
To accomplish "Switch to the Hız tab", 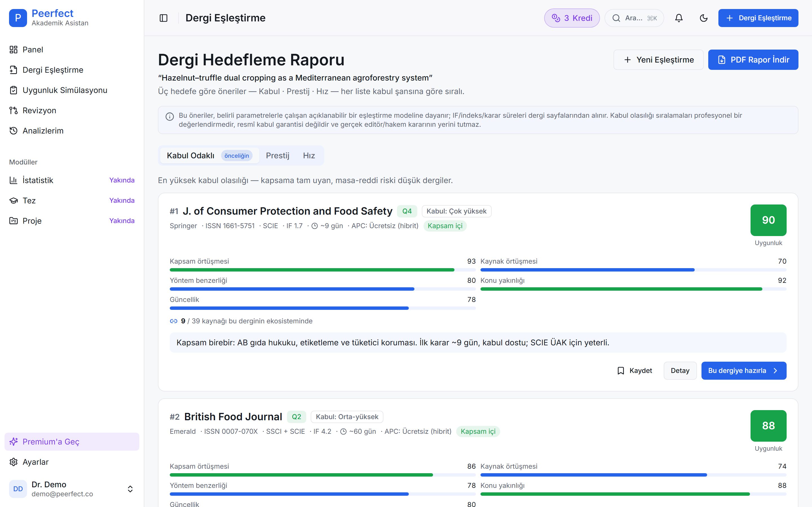I will [x=309, y=155].
